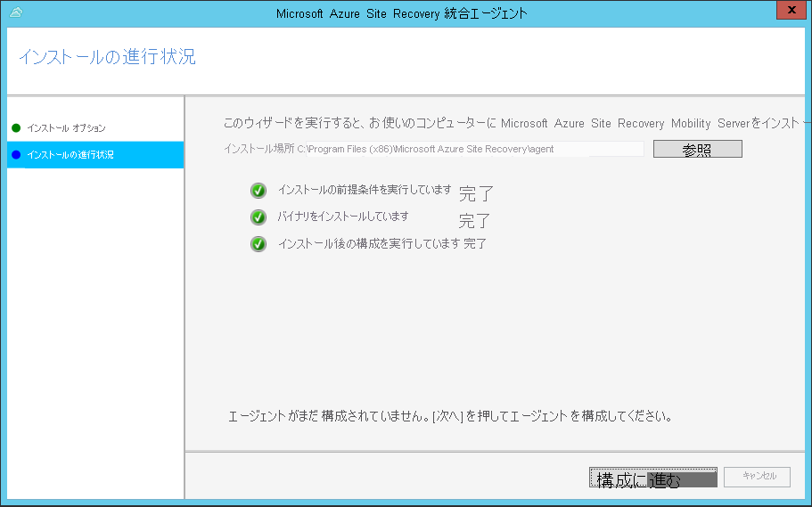Click the エージェントがまだ構成されていません message
This screenshot has width=812, height=507.
pos(450,416)
